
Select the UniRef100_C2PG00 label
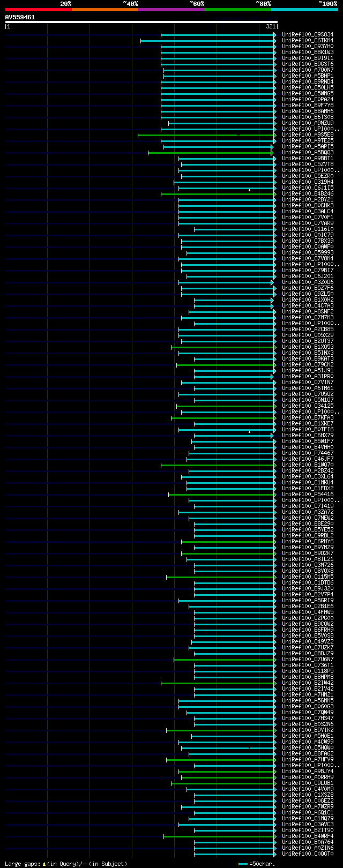tap(308, 618)
